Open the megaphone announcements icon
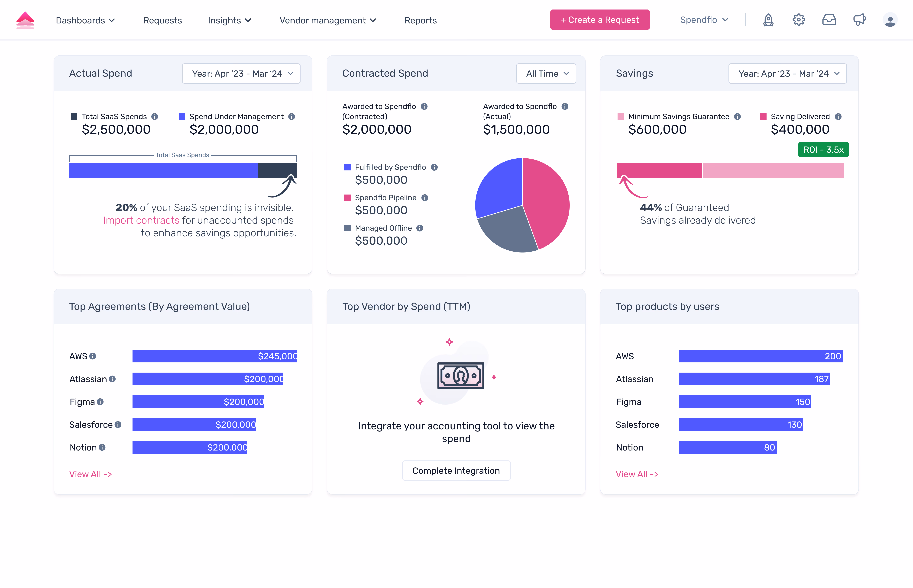 click(x=860, y=20)
